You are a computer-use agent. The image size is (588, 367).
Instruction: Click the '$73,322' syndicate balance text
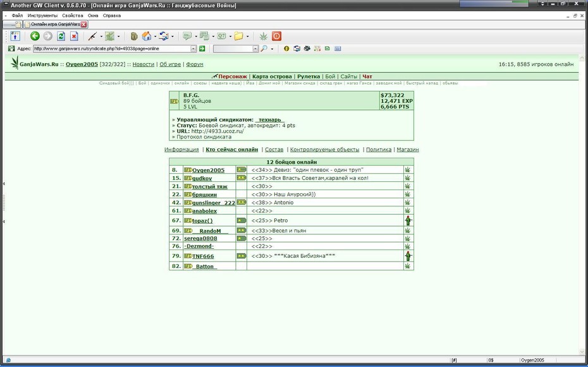(392, 95)
